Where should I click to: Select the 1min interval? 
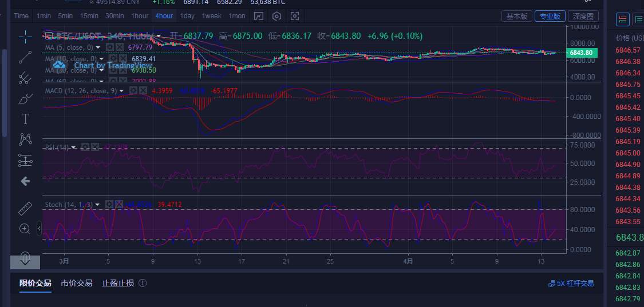coord(44,16)
